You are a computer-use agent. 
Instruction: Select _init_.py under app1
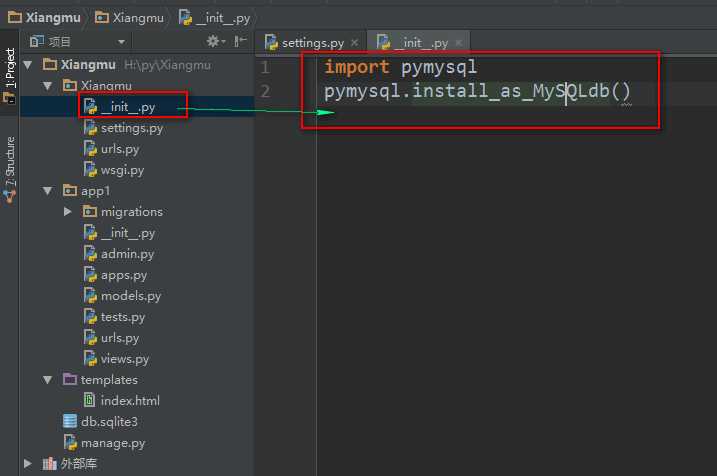pos(137,233)
